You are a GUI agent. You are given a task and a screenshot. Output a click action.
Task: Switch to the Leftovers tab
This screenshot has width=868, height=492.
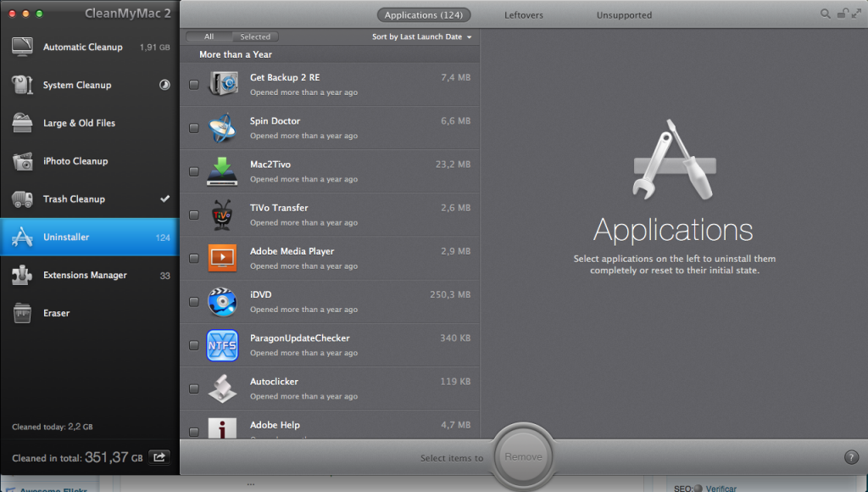tap(524, 15)
